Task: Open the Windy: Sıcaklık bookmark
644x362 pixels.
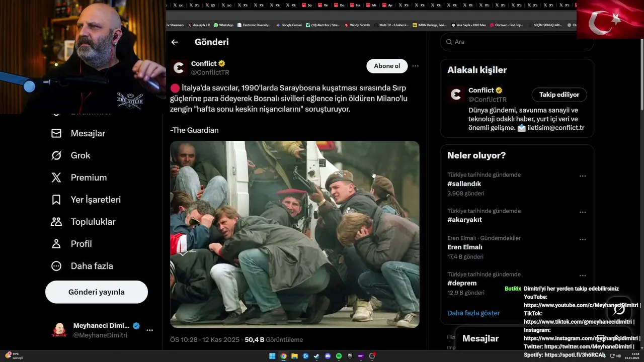Action: click(357, 25)
